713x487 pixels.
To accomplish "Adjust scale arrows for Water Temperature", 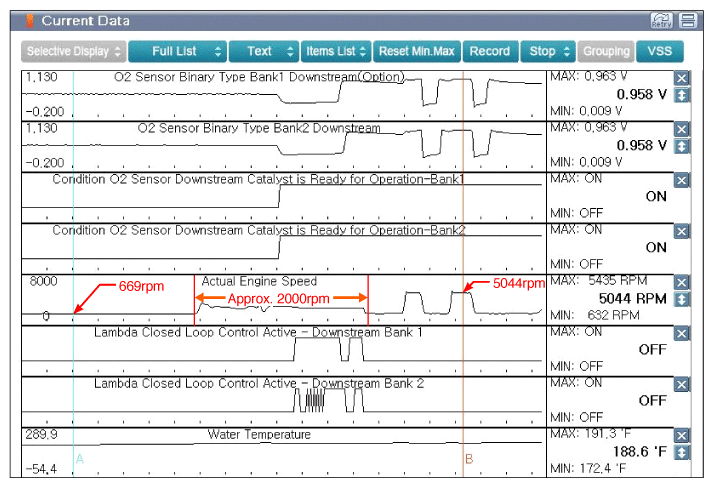I will (682, 453).
